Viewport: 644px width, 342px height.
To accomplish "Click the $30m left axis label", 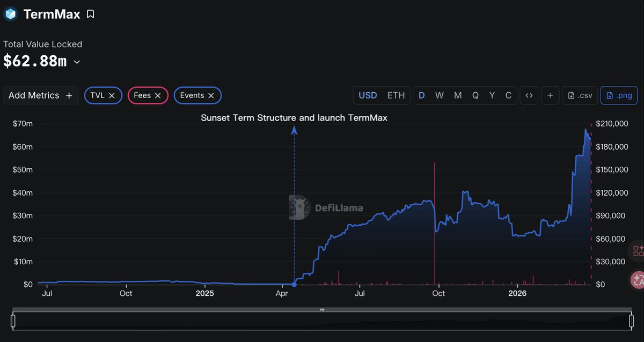I will [23, 215].
